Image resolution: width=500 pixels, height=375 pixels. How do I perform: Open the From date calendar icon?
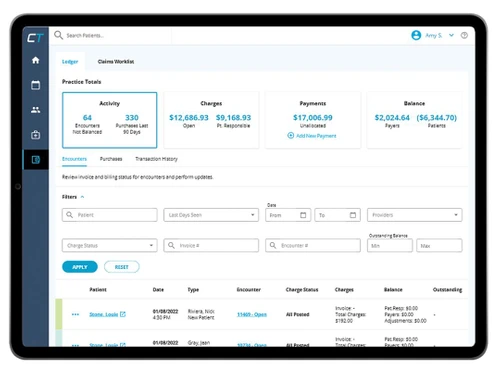(303, 215)
